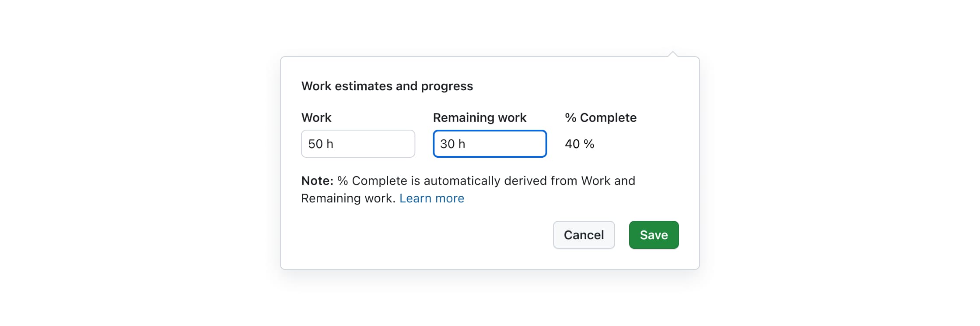Click the Note text about % Complete
This screenshot has height=326, width=980.
point(468,181)
